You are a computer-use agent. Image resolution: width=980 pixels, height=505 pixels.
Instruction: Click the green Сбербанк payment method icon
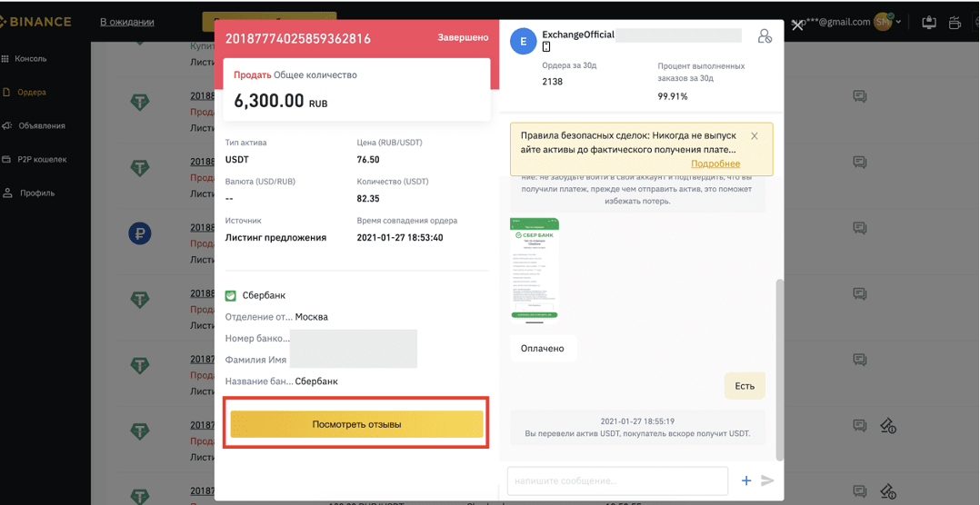click(230, 295)
